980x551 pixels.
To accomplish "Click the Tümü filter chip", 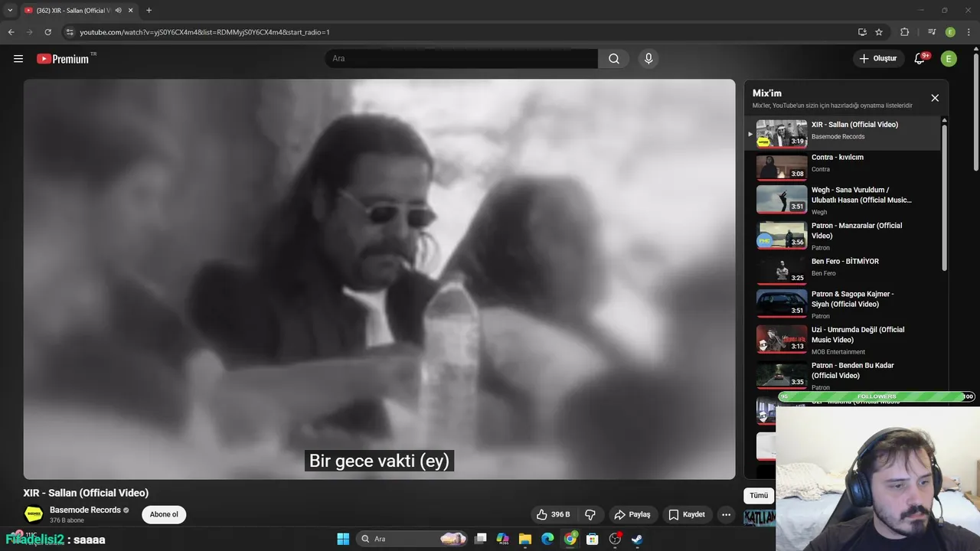I will coord(759,495).
